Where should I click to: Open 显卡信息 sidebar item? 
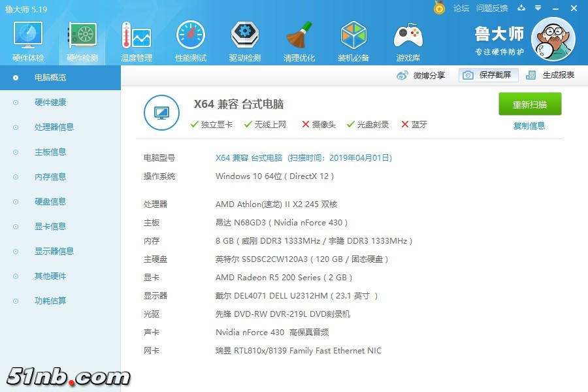[50, 227]
